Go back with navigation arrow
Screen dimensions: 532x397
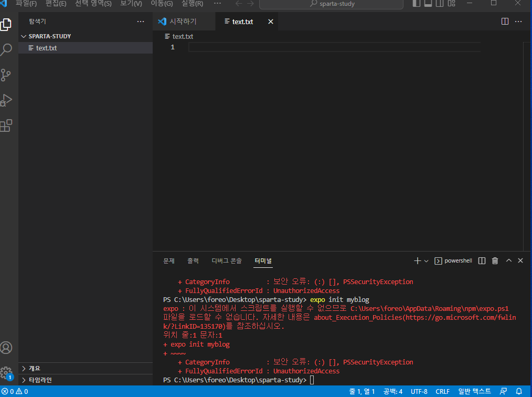239,4
